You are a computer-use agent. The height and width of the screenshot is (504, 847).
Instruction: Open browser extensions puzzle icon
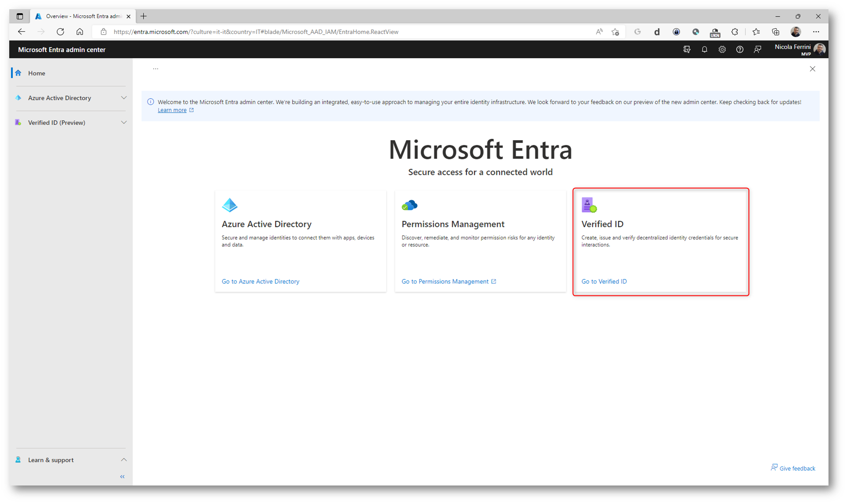click(734, 32)
